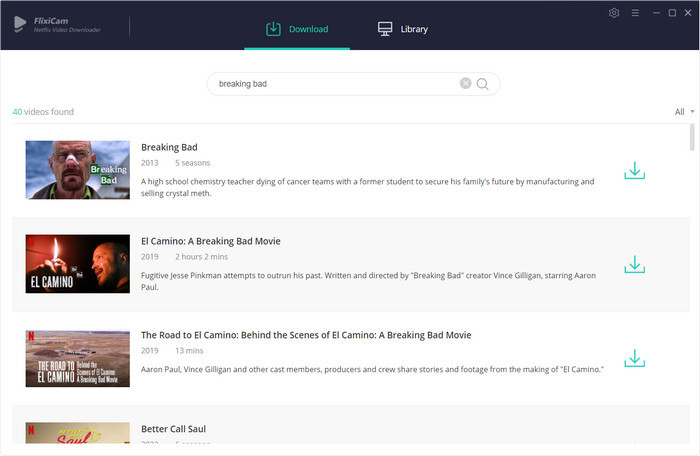Click the 13 mins duration

tap(189, 351)
